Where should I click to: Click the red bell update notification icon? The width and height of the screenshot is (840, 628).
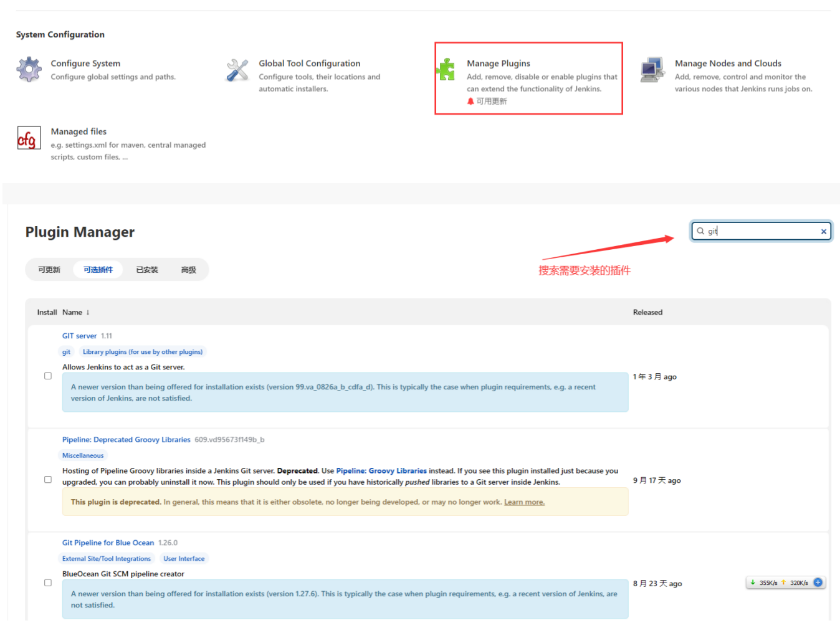470,101
